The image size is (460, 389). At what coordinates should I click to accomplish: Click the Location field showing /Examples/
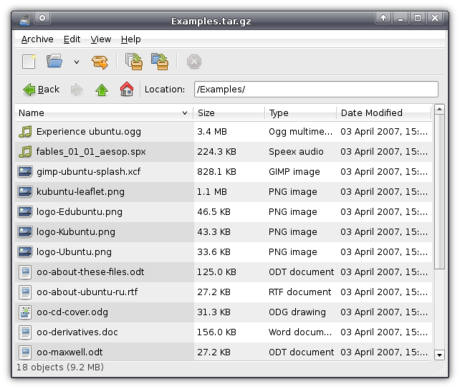316,89
